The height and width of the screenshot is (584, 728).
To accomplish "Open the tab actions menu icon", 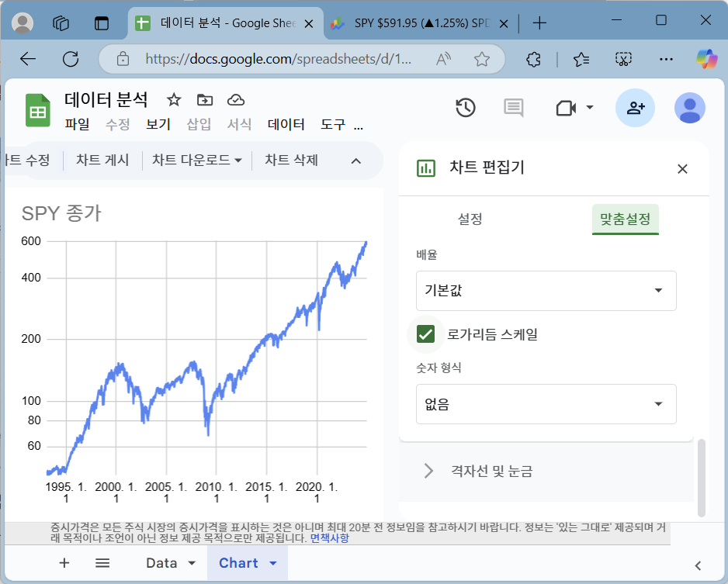I will point(101,22).
